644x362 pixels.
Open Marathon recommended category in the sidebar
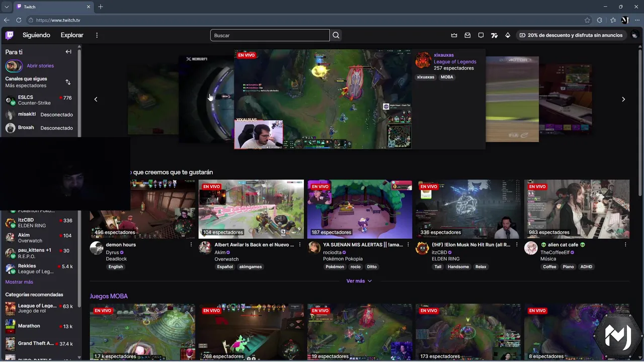click(x=39, y=326)
